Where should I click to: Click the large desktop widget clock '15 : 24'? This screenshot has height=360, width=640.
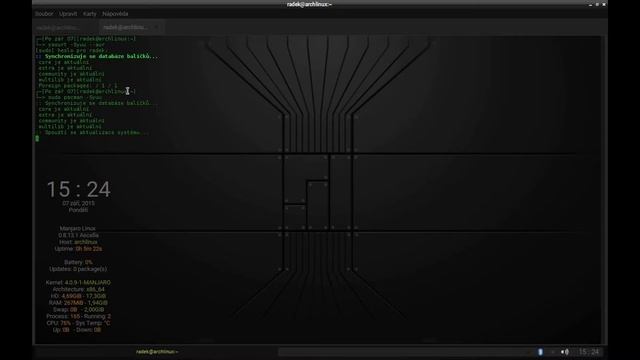(x=78, y=189)
